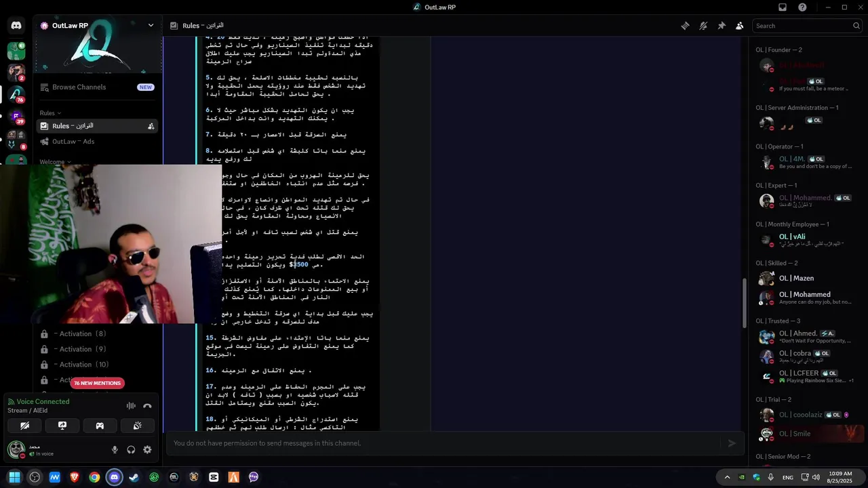Deafen with the headphones icon
Screen dimensions: 868x488
131,449
